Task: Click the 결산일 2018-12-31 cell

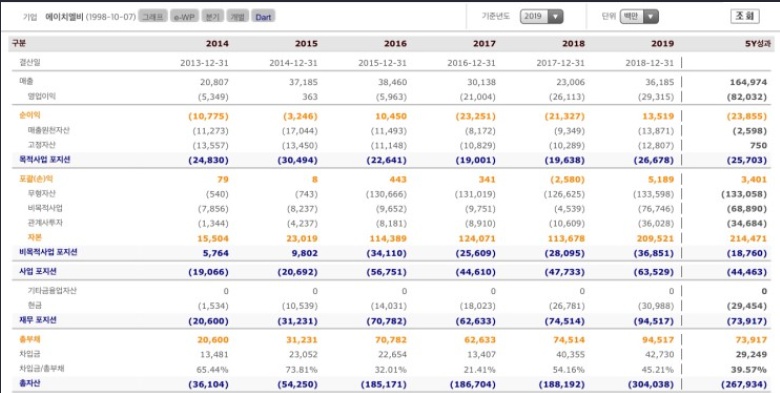Action: click(x=650, y=63)
